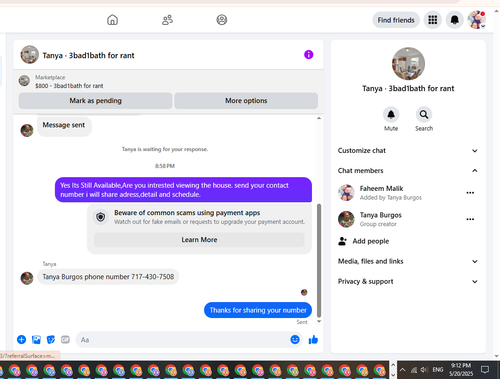500x379 pixels.
Task: Click the Mark as pending button
Action: (95, 101)
